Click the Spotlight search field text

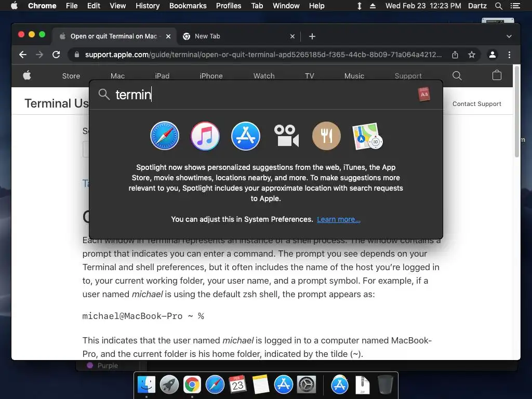pyautogui.click(x=134, y=95)
